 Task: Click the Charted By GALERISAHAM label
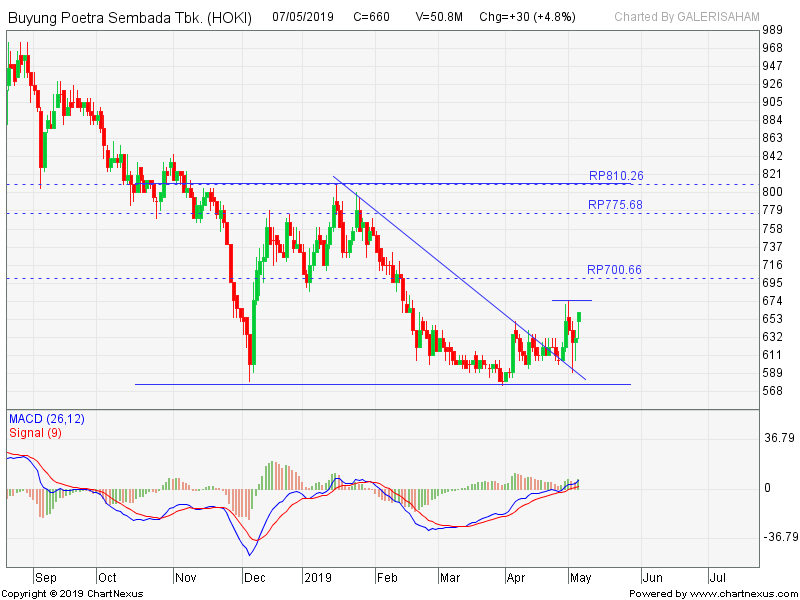tap(687, 17)
